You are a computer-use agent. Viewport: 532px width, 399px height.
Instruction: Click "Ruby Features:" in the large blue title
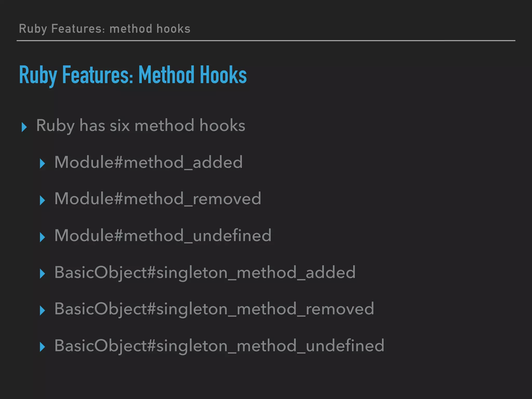[x=76, y=75]
